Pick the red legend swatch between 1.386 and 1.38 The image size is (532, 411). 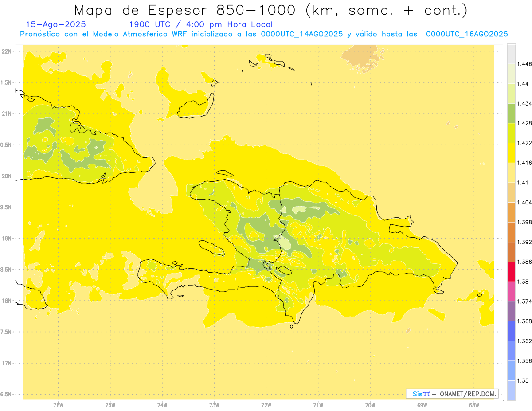click(511, 271)
